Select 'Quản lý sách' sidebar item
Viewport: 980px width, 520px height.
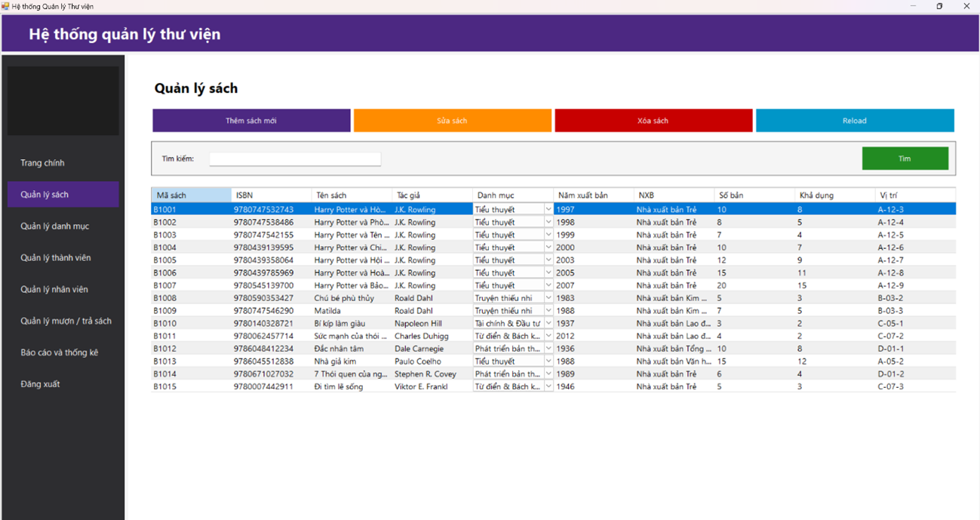click(x=63, y=195)
